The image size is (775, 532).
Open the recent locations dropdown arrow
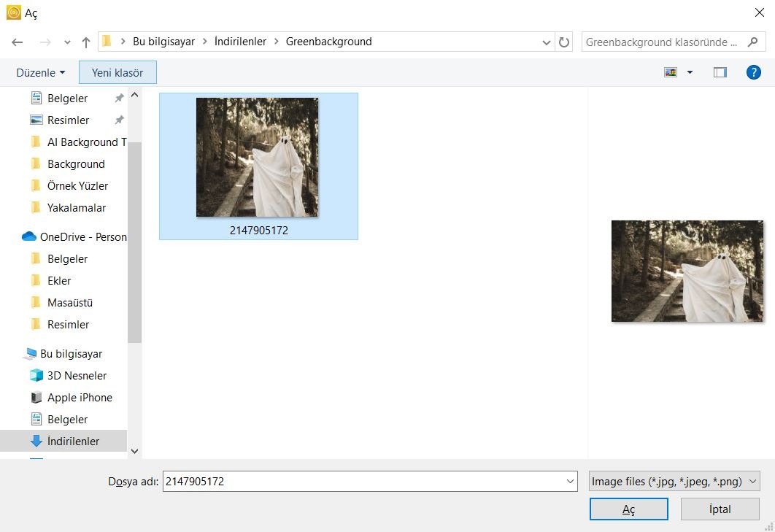coord(67,42)
